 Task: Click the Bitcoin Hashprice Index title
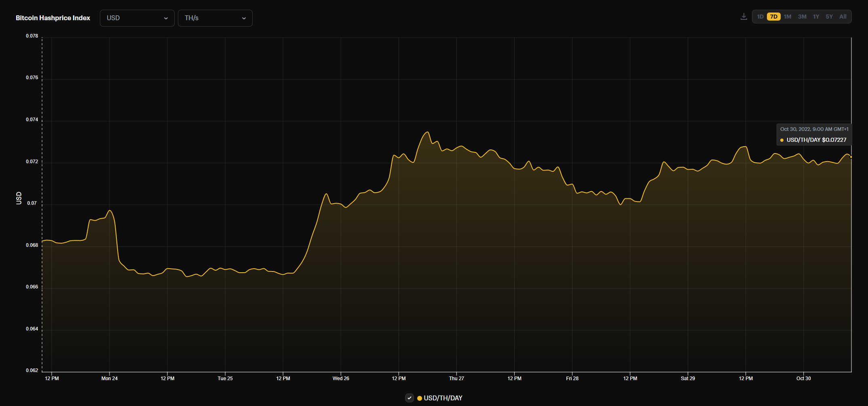(x=53, y=18)
